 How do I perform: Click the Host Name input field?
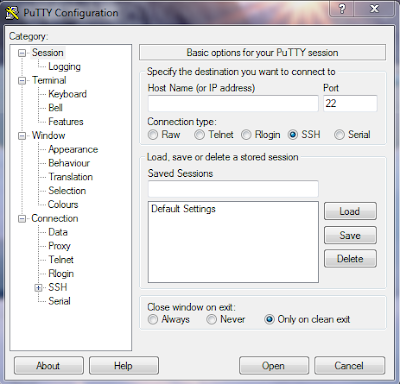point(233,103)
